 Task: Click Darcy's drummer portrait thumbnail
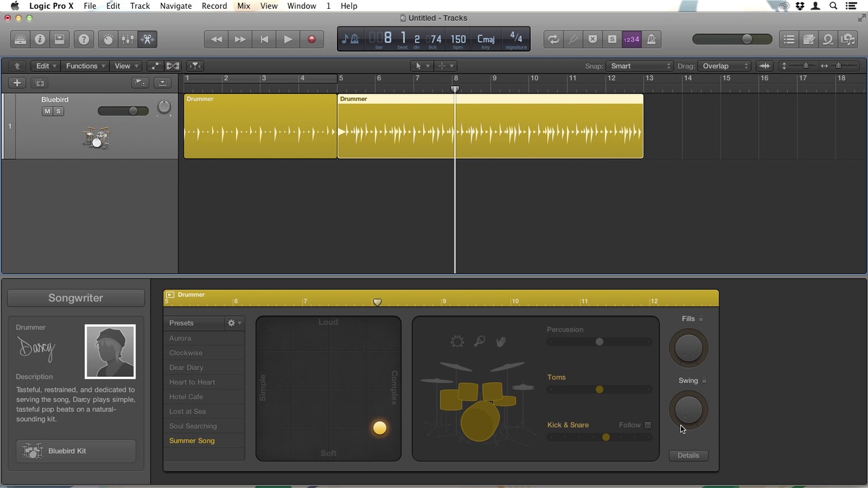coord(110,352)
